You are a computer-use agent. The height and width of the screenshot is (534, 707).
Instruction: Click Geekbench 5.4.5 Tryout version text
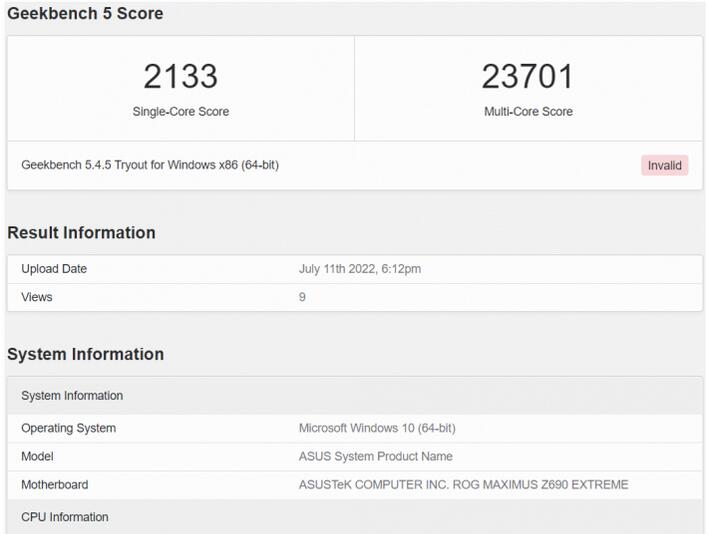click(x=150, y=165)
